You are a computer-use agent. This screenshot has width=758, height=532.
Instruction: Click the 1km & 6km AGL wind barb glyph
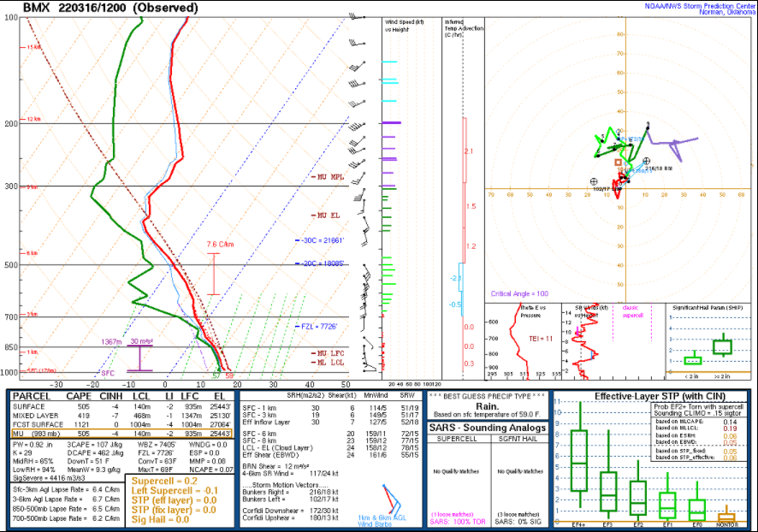tap(392, 499)
